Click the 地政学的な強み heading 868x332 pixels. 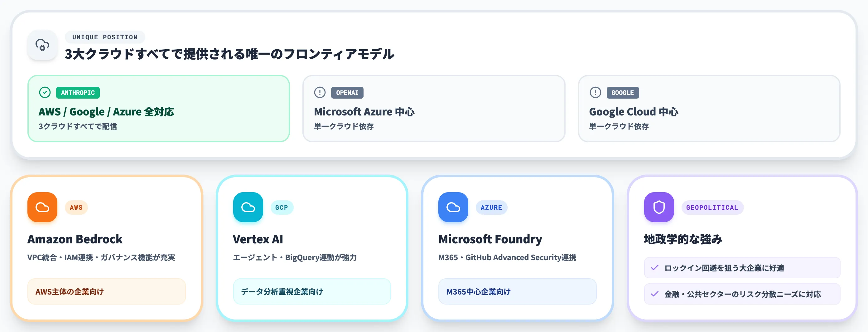point(683,239)
